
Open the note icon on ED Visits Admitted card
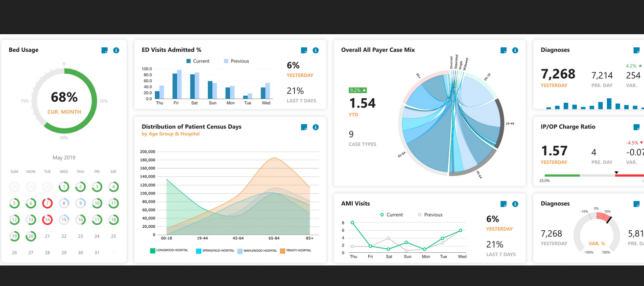[304, 50]
